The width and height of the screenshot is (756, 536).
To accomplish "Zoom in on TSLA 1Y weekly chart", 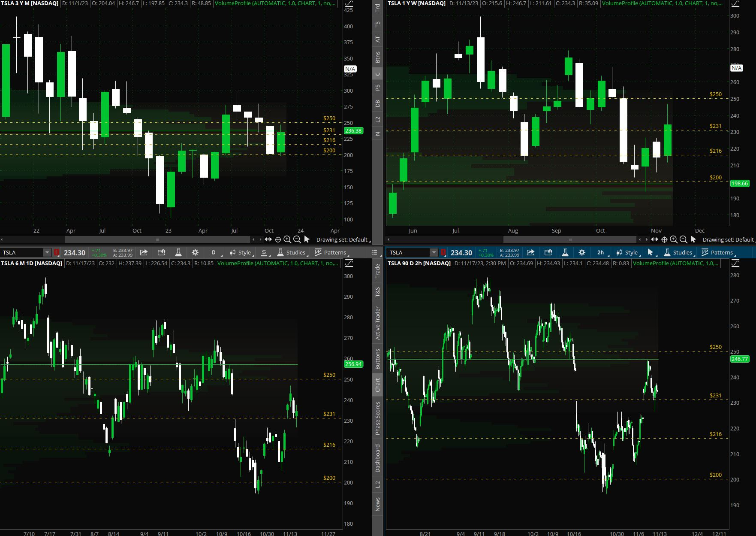I will (x=674, y=239).
